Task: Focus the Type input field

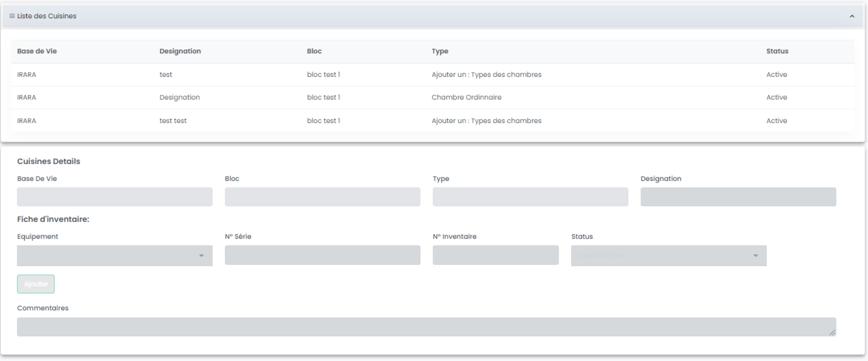Action: (x=530, y=197)
